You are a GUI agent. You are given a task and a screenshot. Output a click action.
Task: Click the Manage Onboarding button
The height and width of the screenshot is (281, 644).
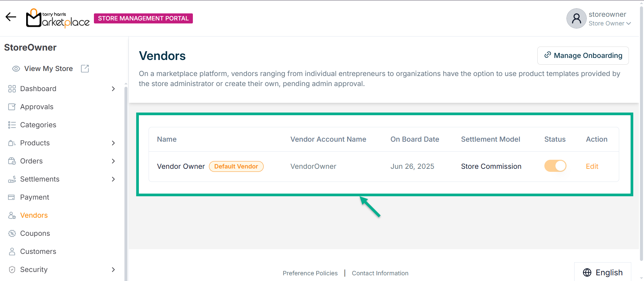click(583, 56)
